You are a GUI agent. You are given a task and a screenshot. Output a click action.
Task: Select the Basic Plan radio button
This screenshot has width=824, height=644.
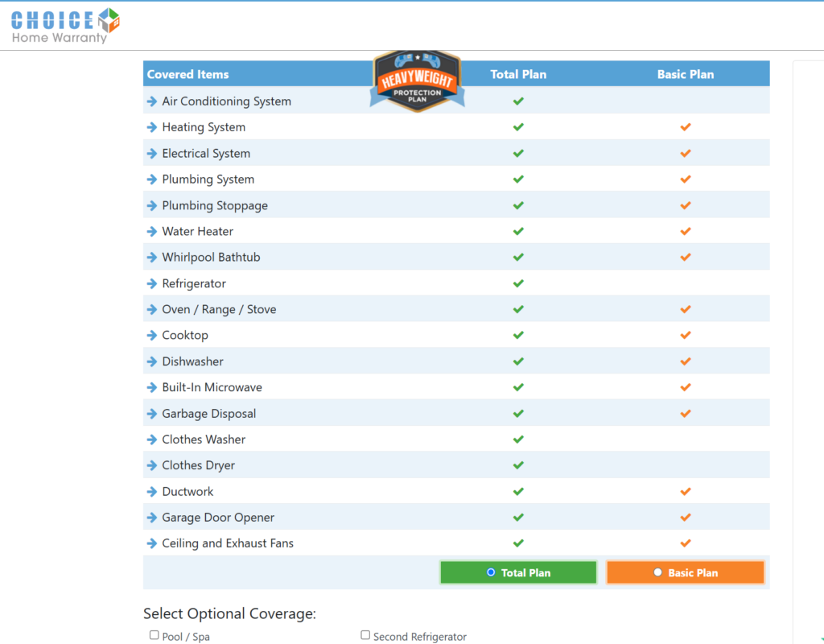[x=657, y=572]
